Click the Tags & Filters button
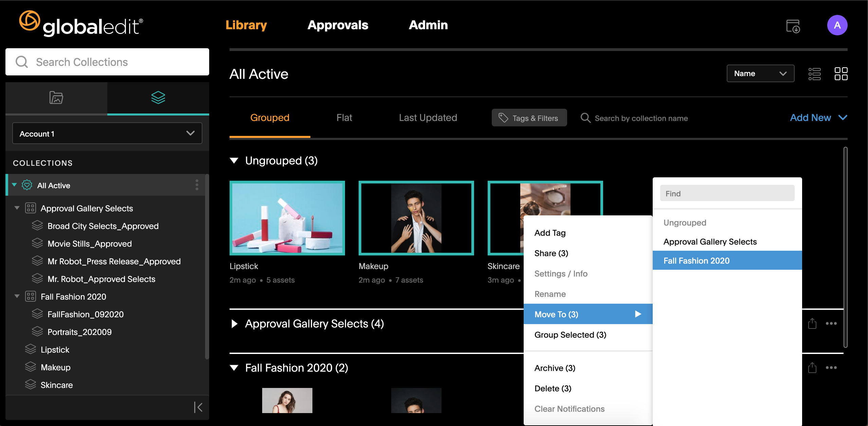Image resolution: width=868 pixels, height=426 pixels. [x=529, y=118]
